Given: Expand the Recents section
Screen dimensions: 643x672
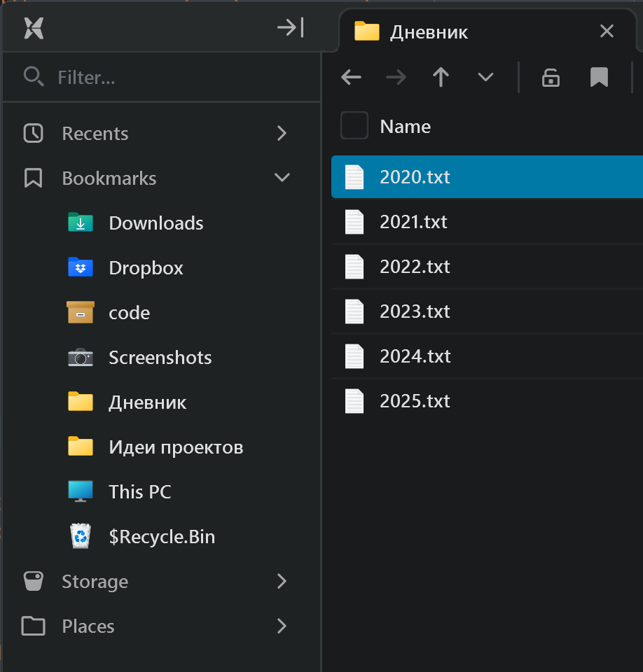Looking at the screenshot, I should (x=282, y=134).
